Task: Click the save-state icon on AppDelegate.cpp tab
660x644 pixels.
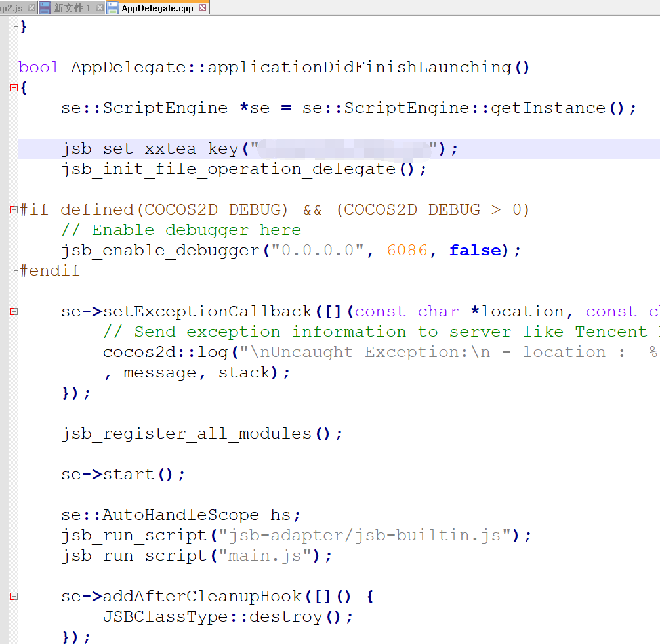Action: [x=113, y=8]
